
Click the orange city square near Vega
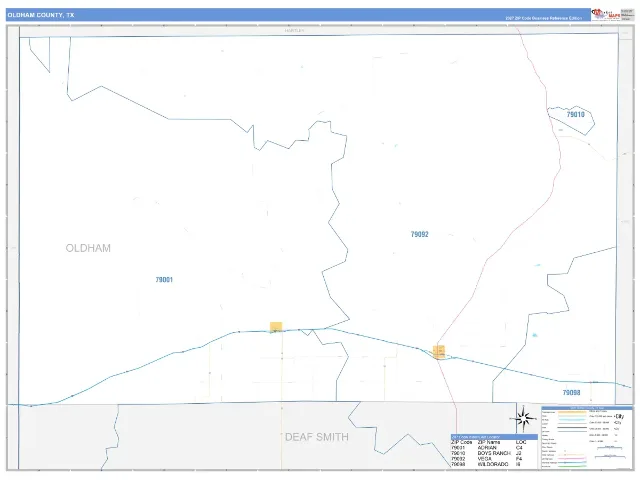(x=439, y=351)
